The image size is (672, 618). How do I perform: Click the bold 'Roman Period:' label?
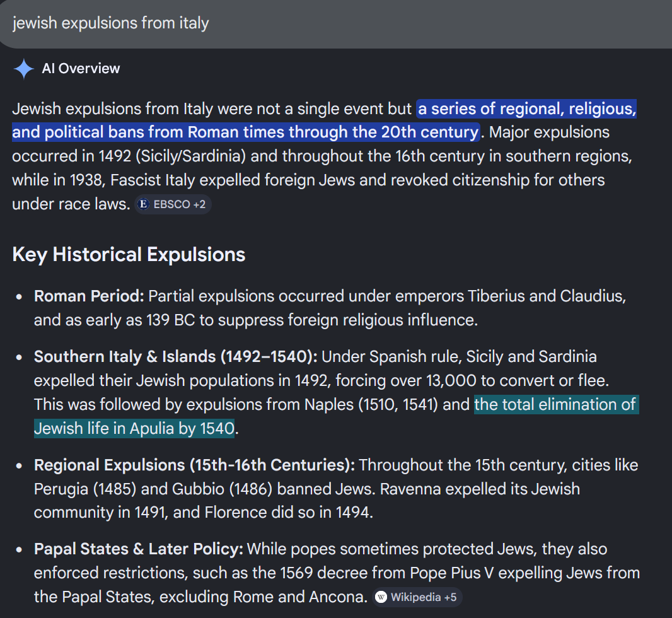pos(89,296)
